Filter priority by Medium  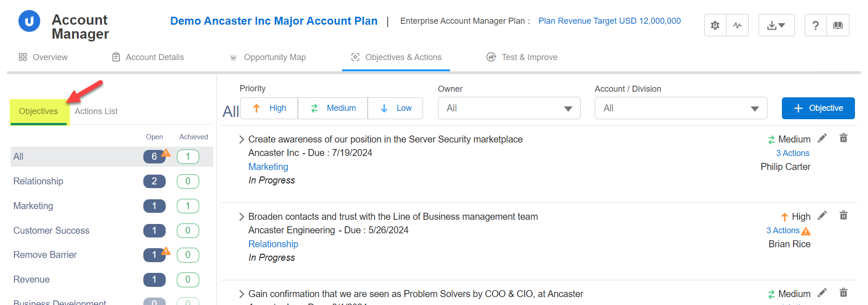click(333, 108)
